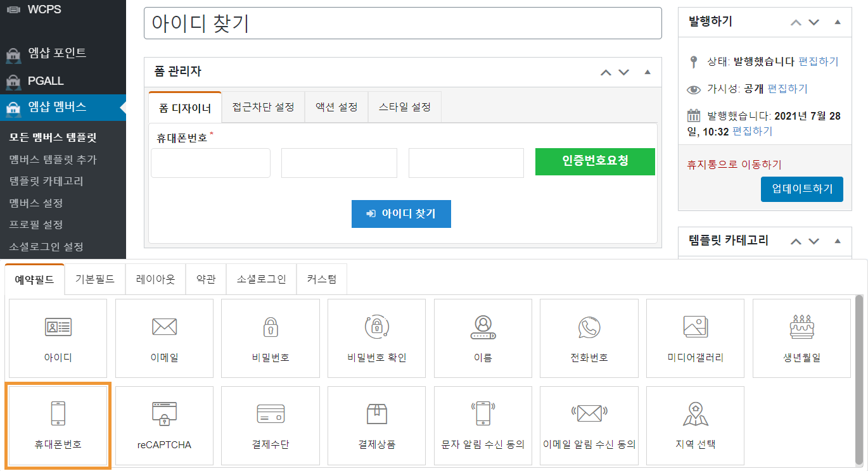The height and width of the screenshot is (471, 868).
Task: Select the 소셜로그인 tab
Action: tap(262, 279)
